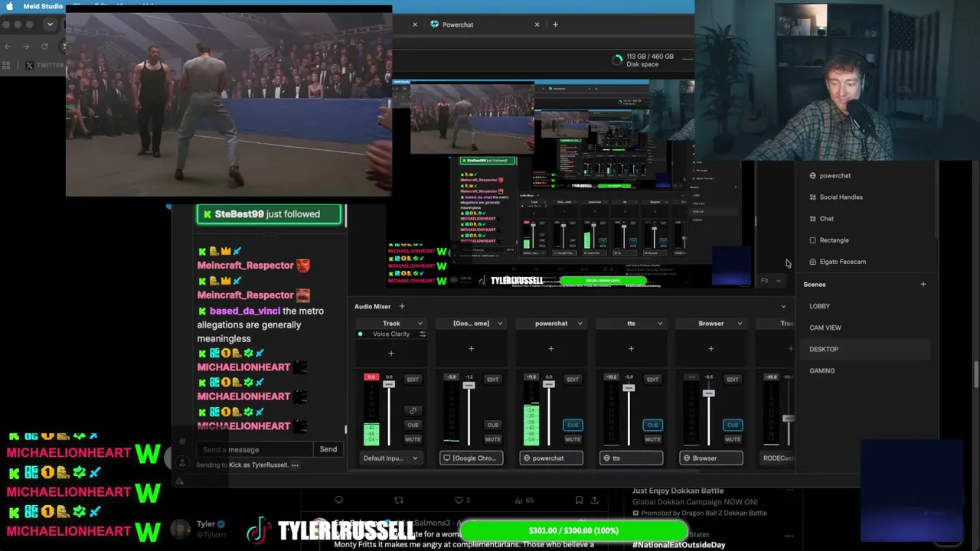Collapse the Audio Mixer panel
This screenshot has width=980, height=551.
tap(782, 306)
